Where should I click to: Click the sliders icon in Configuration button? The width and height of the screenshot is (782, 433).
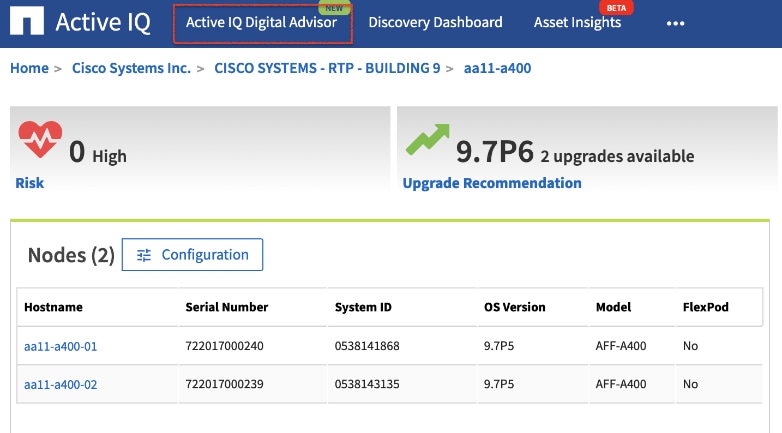(144, 255)
